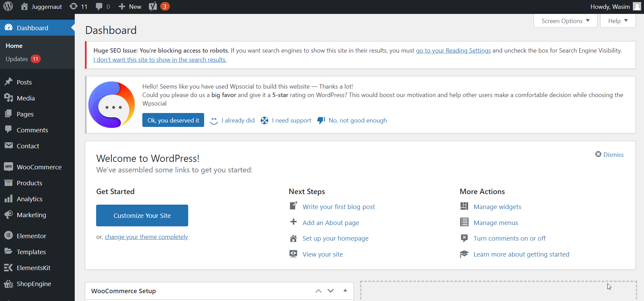Click the View your site link
Image resolution: width=644 pixels, height=301 pixels.
pos(323,254)
